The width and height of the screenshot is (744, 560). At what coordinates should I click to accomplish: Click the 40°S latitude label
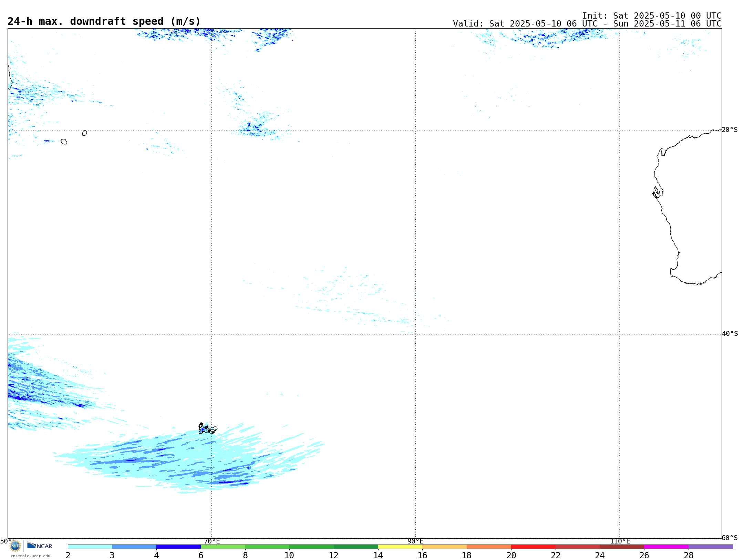point(730,334)
